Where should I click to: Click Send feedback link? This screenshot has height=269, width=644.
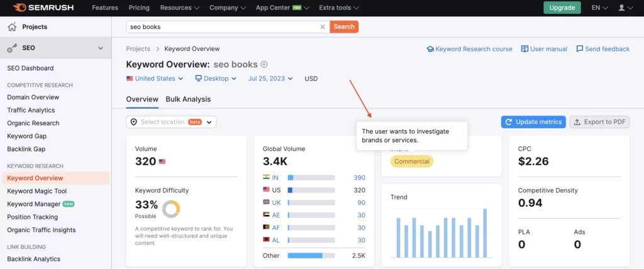pyautogui.click(x=603, y=49)
